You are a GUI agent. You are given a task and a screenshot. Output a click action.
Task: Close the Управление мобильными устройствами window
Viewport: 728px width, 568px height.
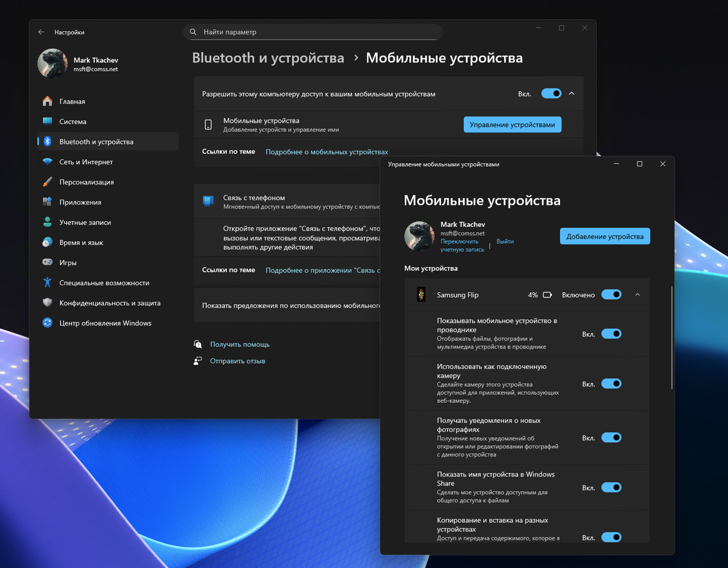click(x=662, y=164)
